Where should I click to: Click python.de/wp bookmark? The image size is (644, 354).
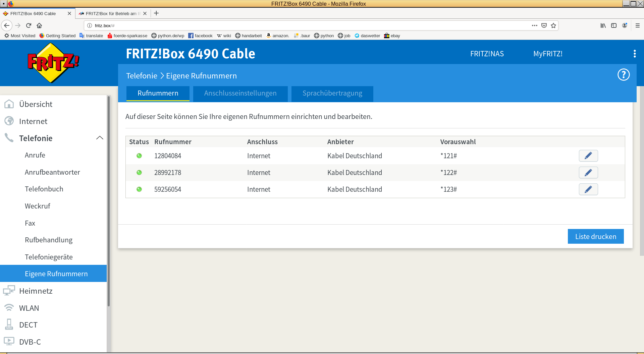(x=168, y=36)
